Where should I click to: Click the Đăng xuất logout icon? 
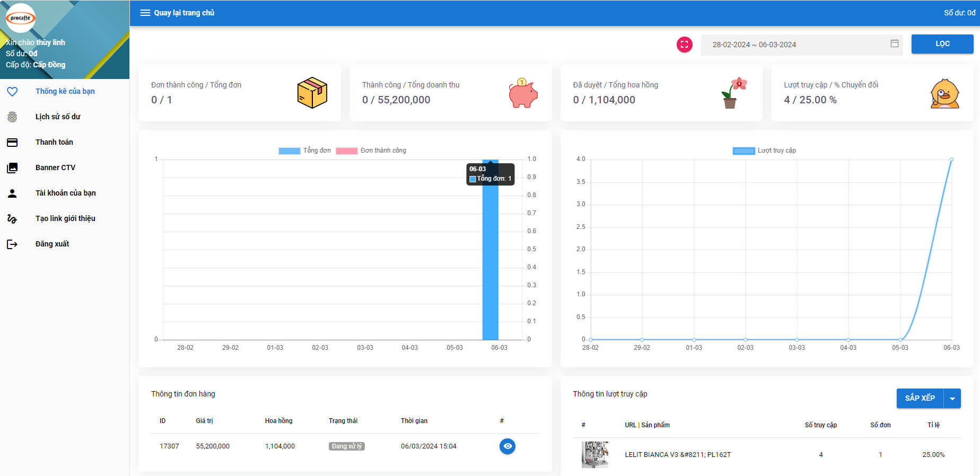(x=12, y=244)
